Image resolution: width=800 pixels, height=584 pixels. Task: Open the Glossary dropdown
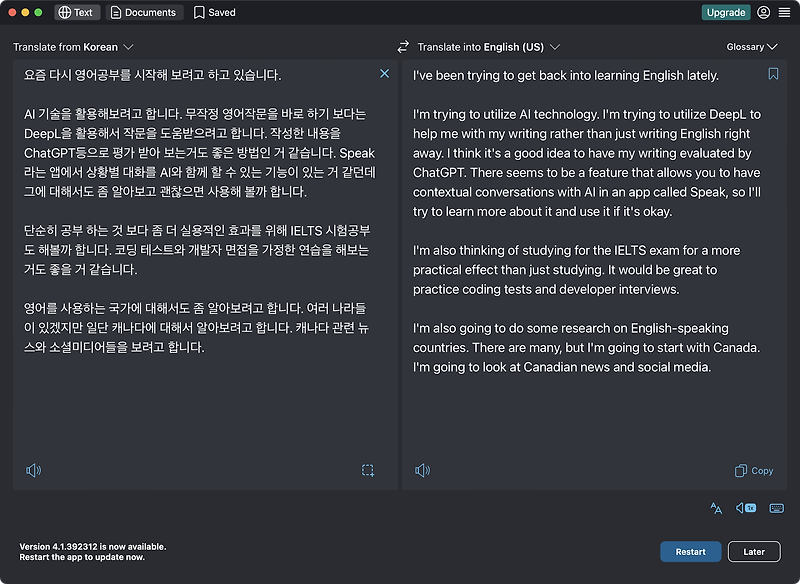pyautogui.click(x=752, y=47)
